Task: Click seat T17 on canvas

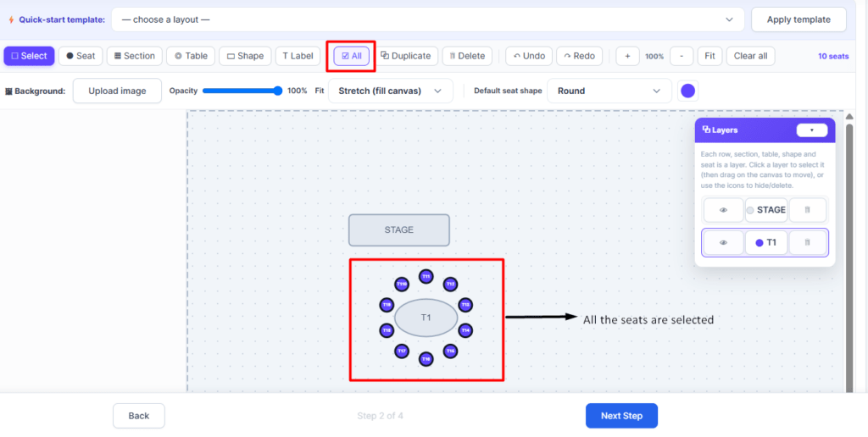Action: [402, 351]
